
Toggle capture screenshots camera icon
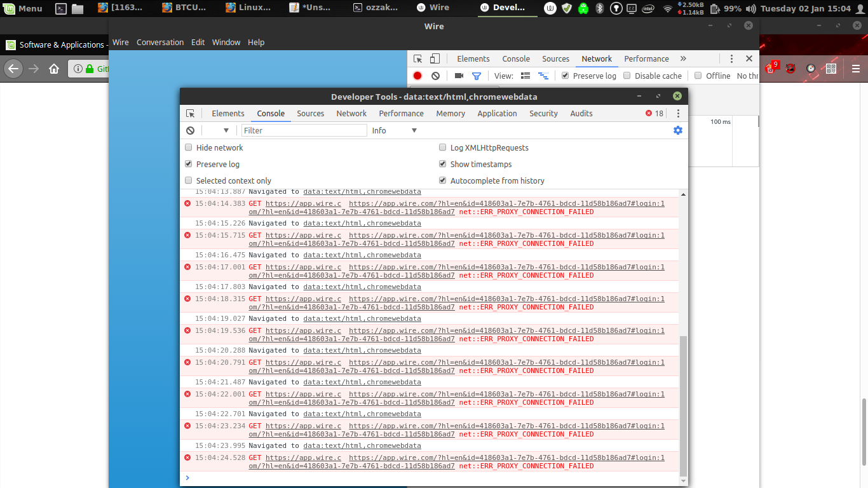pos(459,76)
